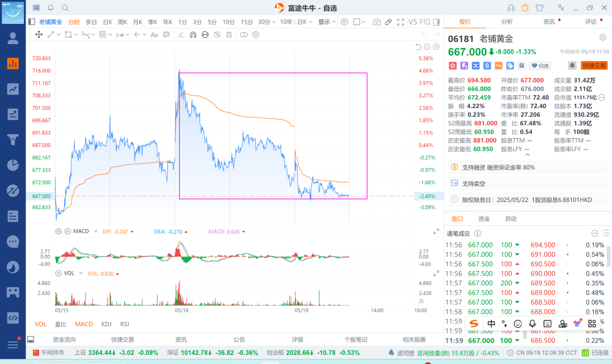Click the search magnifier icon in title bar
Screen dimensions: 612x364
65,7
